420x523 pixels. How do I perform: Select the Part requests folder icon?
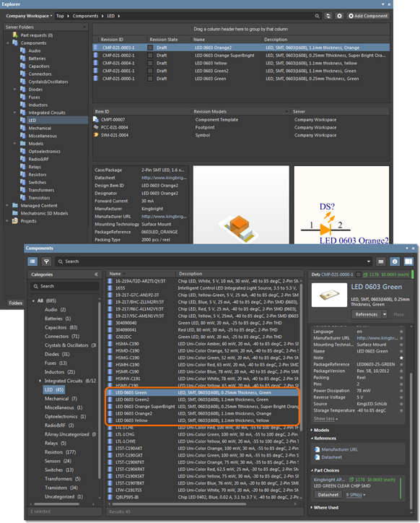pos(15,35)
